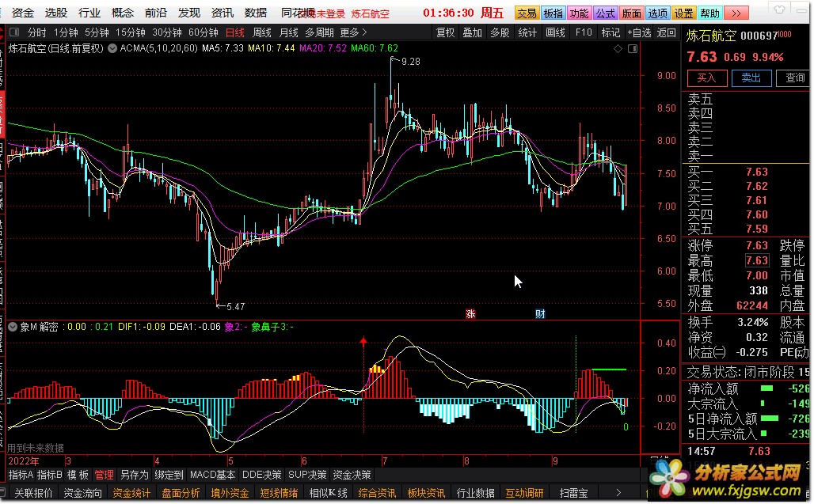
Task: Switch to 1分钟 period
Action: click(66, 32)
